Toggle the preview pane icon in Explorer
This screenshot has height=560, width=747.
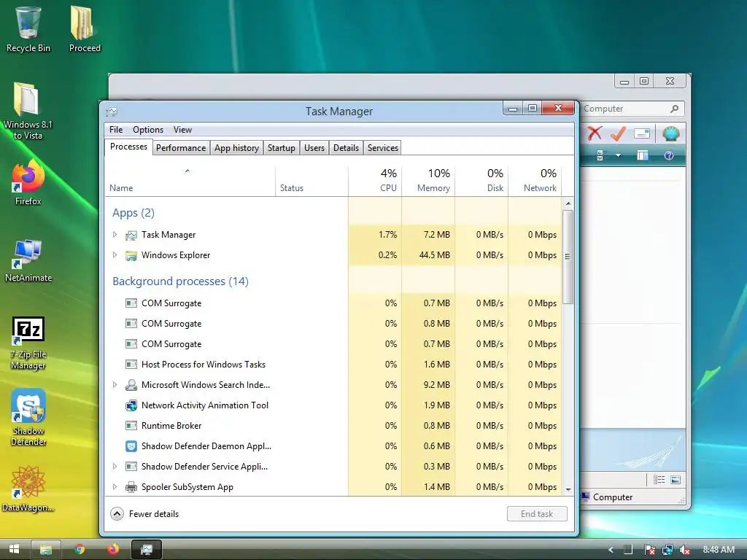[643, 155]
